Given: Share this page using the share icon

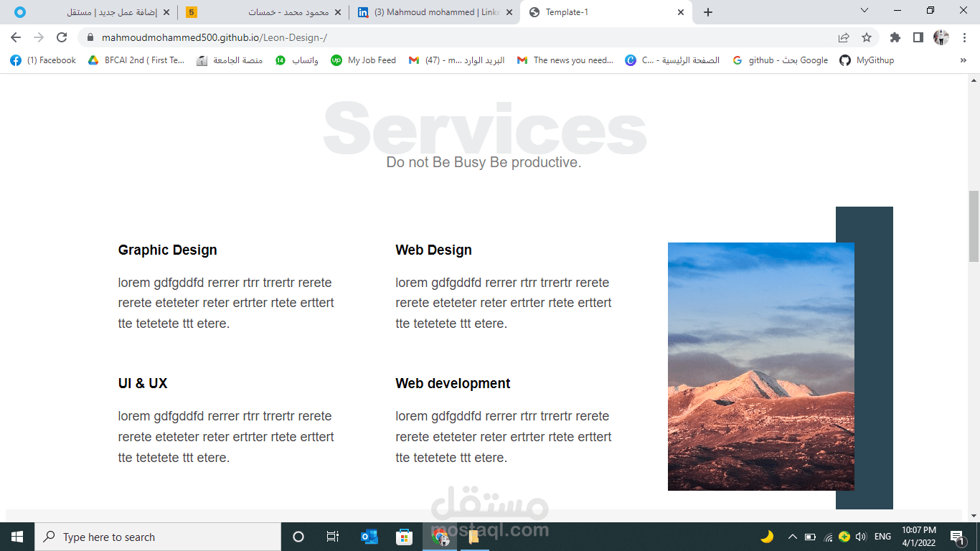Looking at the screenshot, I should 844,37.
